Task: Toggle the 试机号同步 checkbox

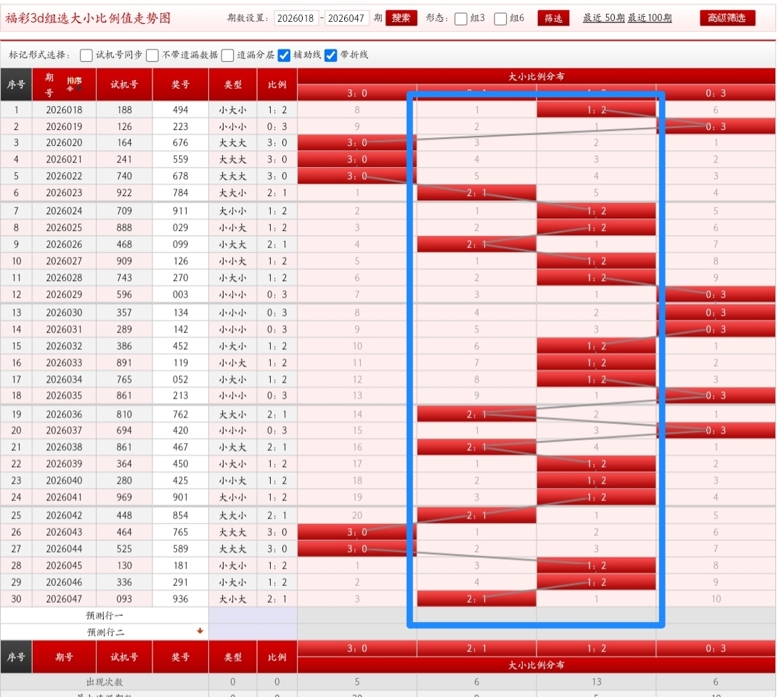Action: pos(86,55)
